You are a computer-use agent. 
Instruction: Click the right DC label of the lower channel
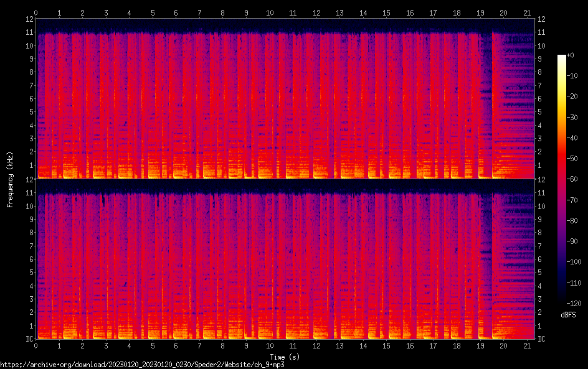(542, 339)
